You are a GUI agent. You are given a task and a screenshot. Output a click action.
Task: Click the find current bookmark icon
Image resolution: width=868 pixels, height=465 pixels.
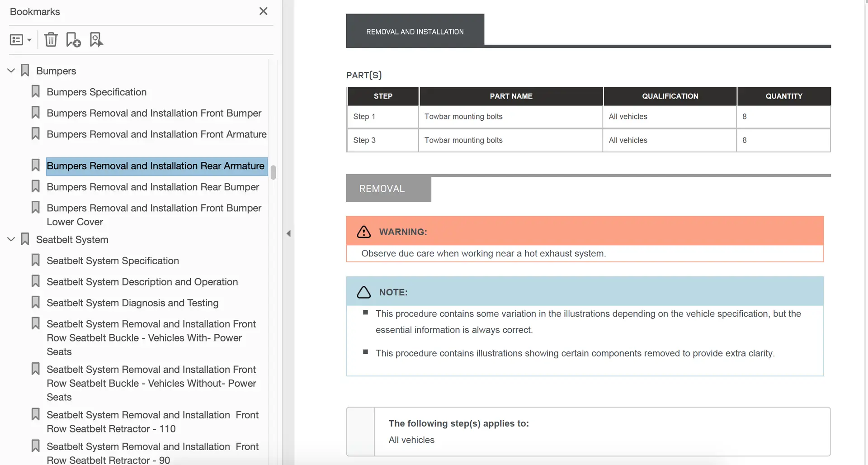click(x=96, y=40)
